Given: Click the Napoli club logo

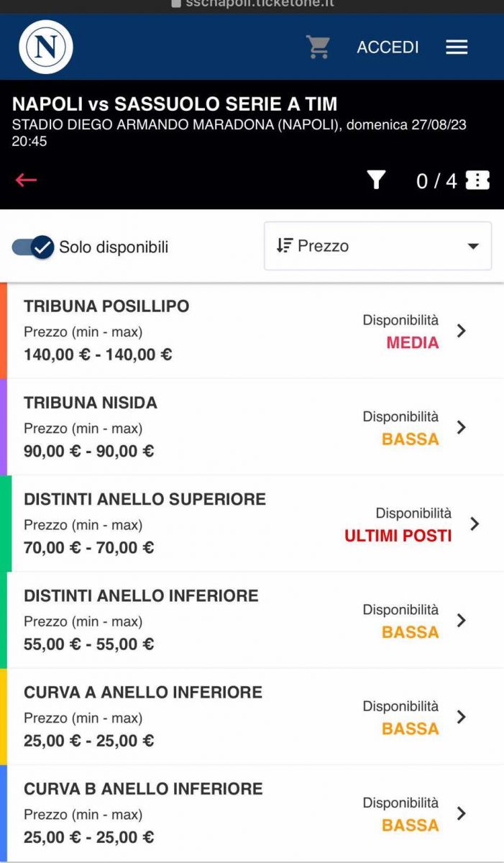Looking at the screenshot, I should (46, 47).
